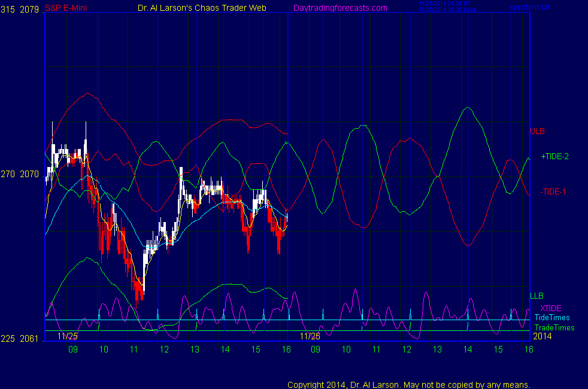The height and width of the screenshot is (389, 588).
Task: Click the 09 hour label under 11/26
Action: tap(316, 350)
